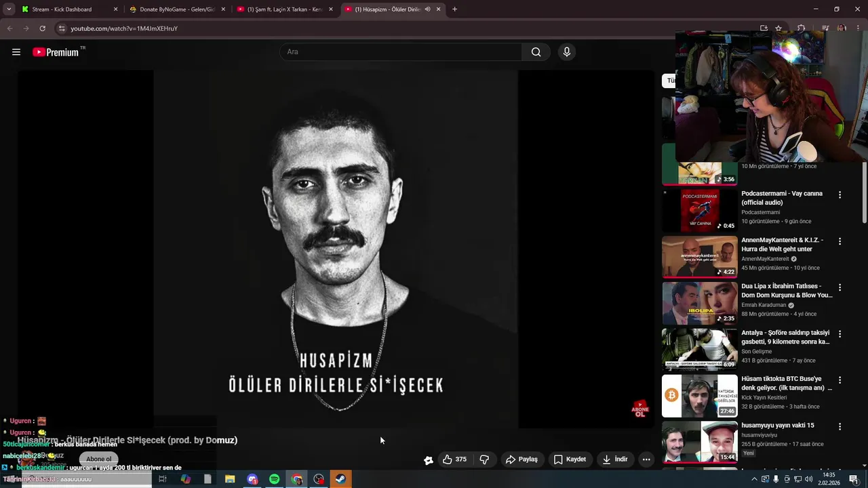Click AnnenMayKantereit Hurra die Welt thumbnail
The width and height of the screenshot is (868, 488).
coord(700,257)
